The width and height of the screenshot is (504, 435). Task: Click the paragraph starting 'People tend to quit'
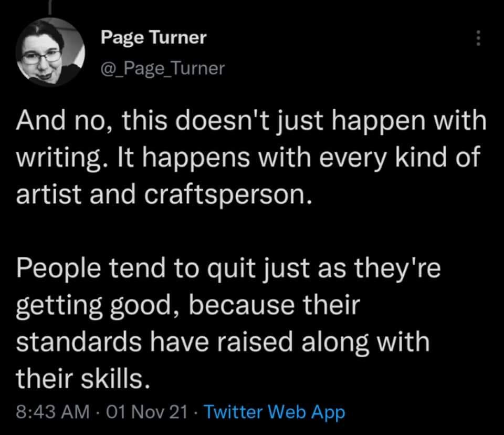pyautogui.click(x=228, y=323)
